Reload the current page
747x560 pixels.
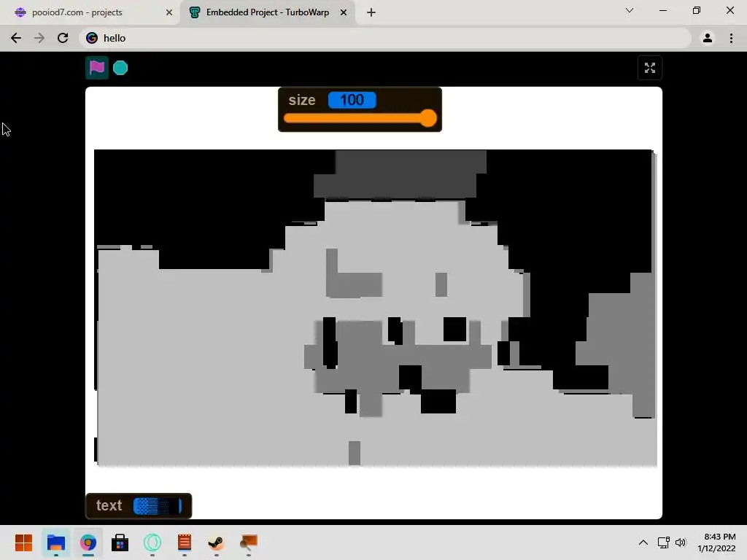pyautogui.click(x=63, y=38)
